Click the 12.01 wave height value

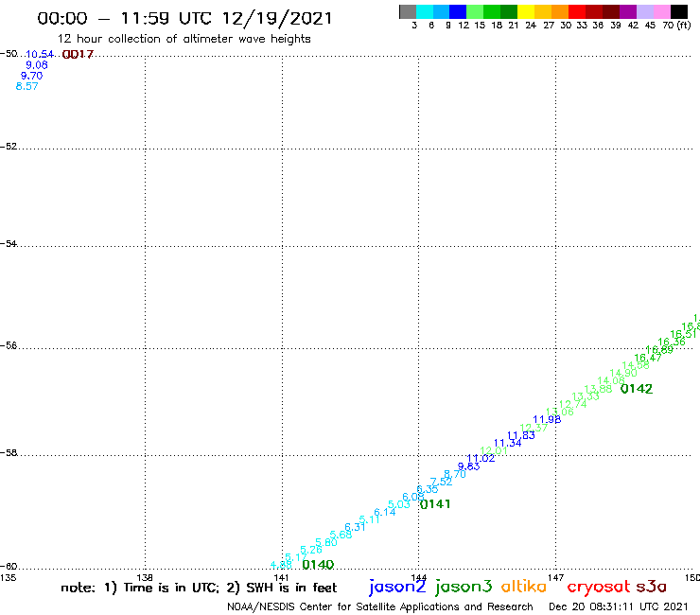494,451
